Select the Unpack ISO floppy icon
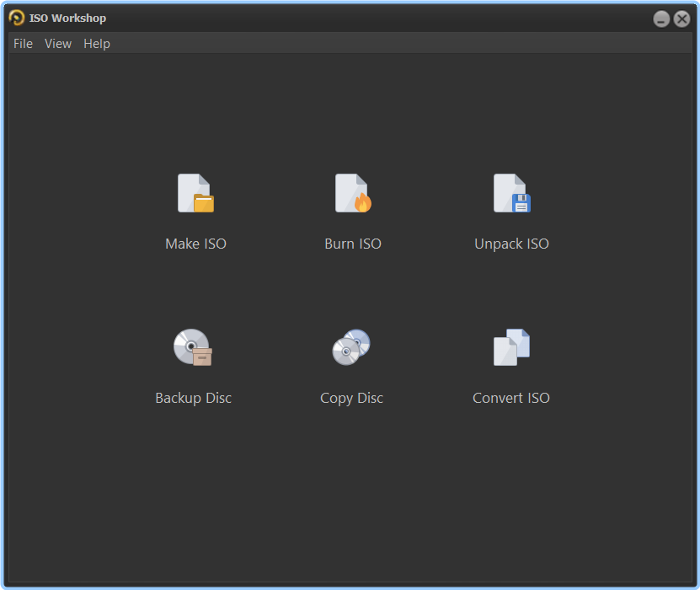The height and width of the screenshot is (590, 700). [x=512, y=193]
